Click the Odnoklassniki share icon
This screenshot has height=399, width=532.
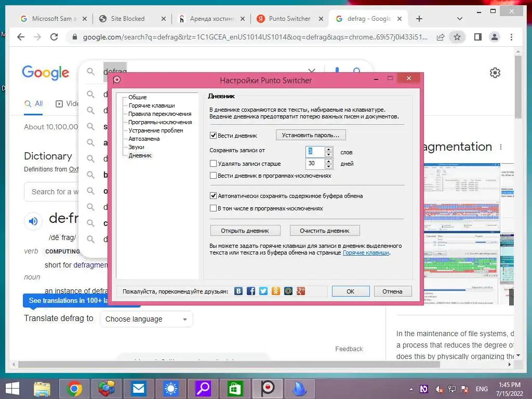276,291
